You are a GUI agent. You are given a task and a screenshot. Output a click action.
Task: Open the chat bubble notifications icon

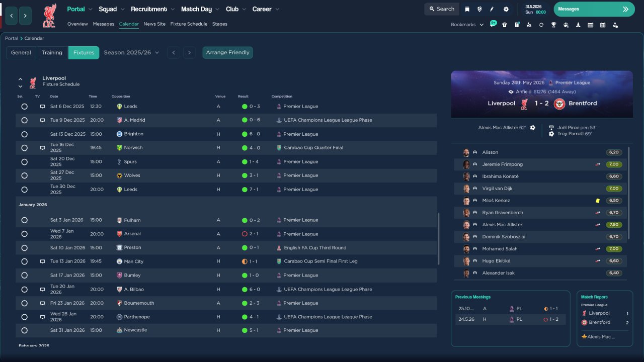click(493, 24)
